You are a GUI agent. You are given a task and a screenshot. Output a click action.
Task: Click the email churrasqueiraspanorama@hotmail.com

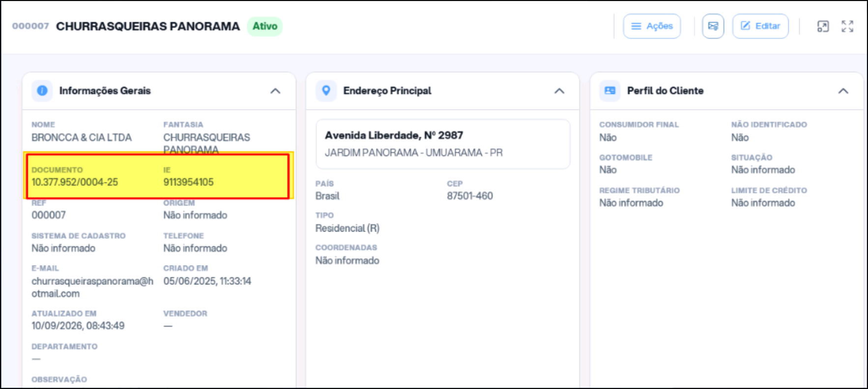pyautogui.click(x=92, y=287)
